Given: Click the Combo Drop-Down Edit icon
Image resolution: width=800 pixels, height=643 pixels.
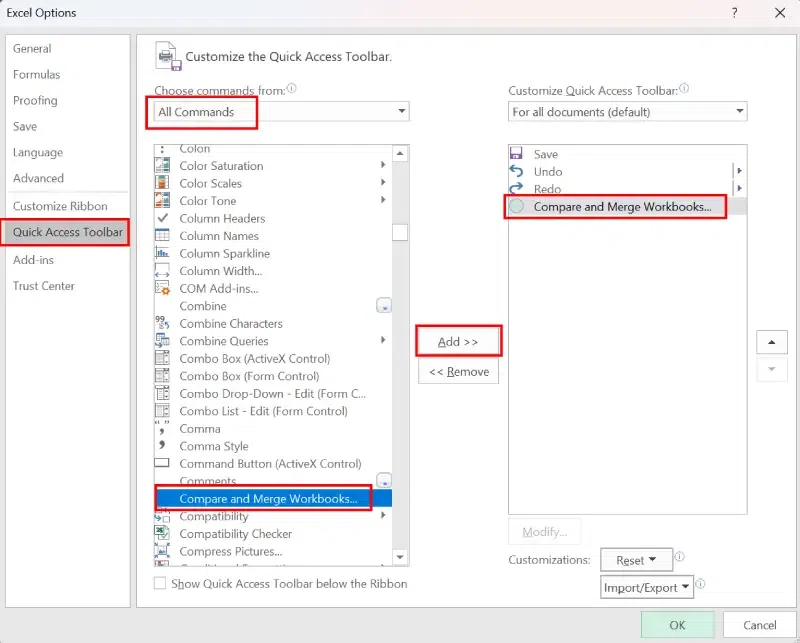Looking at the screenshot, I should click(162, 393).
